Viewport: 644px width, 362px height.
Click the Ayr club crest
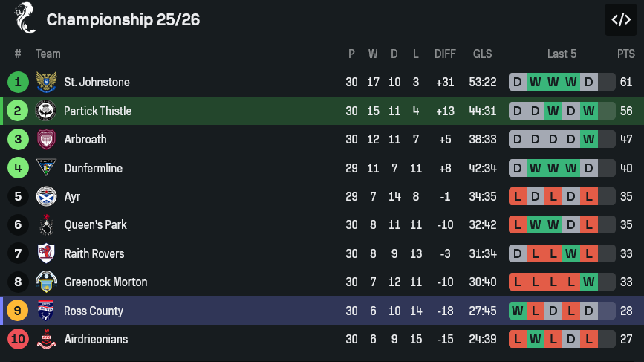46,196
